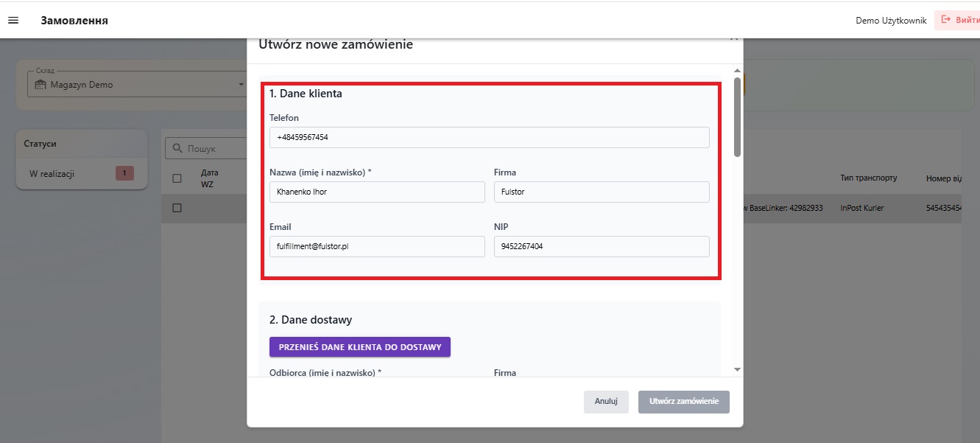Click the search magnifier icon

[x=177, y=148]
